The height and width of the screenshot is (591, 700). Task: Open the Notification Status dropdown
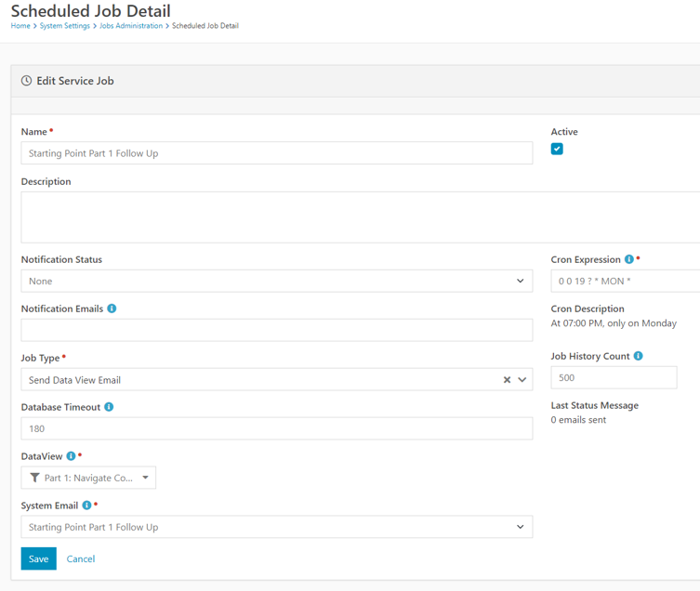pyautogui.click(x=277, y=281)
